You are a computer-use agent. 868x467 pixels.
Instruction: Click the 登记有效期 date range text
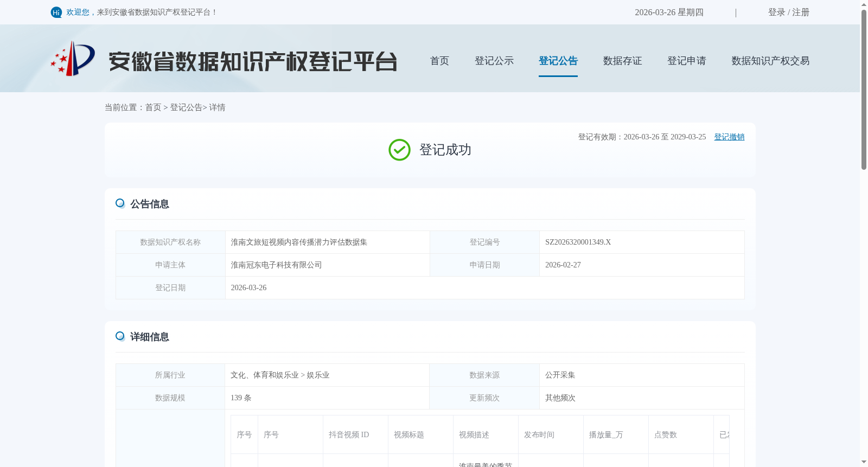642,137
